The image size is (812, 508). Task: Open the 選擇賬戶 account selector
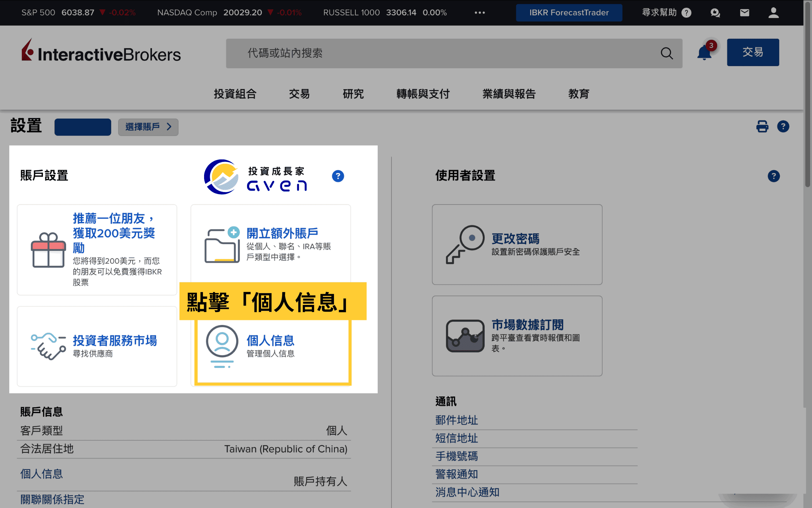point(148,127)
